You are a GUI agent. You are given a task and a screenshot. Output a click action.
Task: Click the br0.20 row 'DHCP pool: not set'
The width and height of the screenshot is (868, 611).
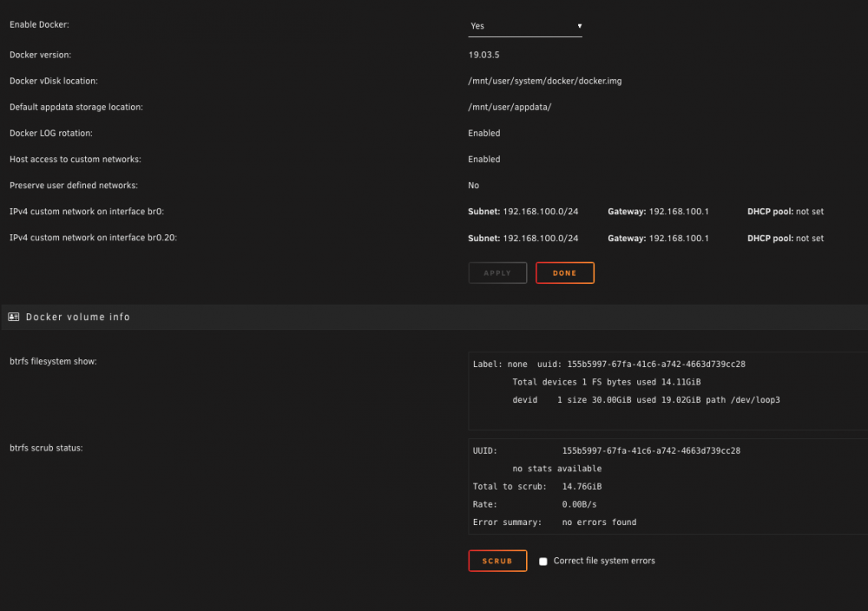click(x=786, y=238)
